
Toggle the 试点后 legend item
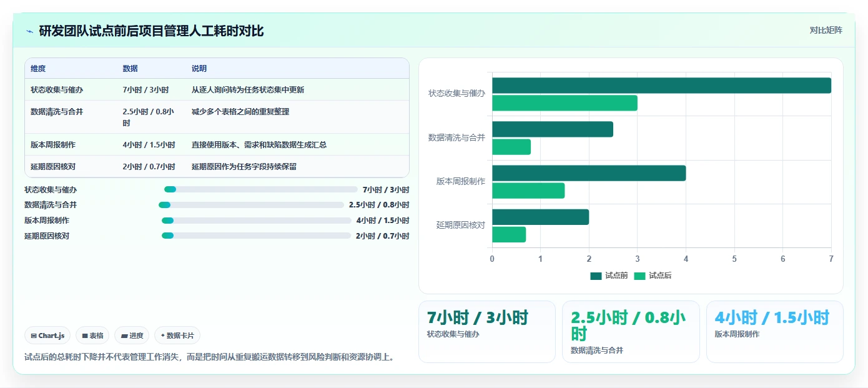(653, 276)
